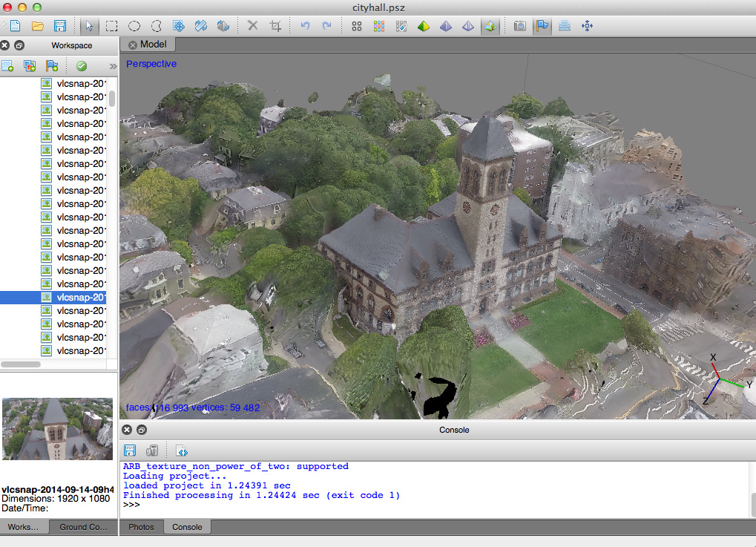
Task: Expand the workspace toolbar overflow chevron
Action: 112,65
